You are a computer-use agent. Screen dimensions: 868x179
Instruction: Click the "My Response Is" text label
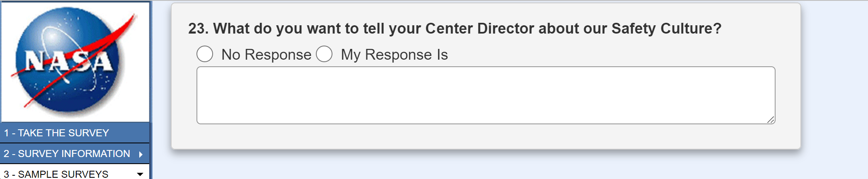coord(394,55)
